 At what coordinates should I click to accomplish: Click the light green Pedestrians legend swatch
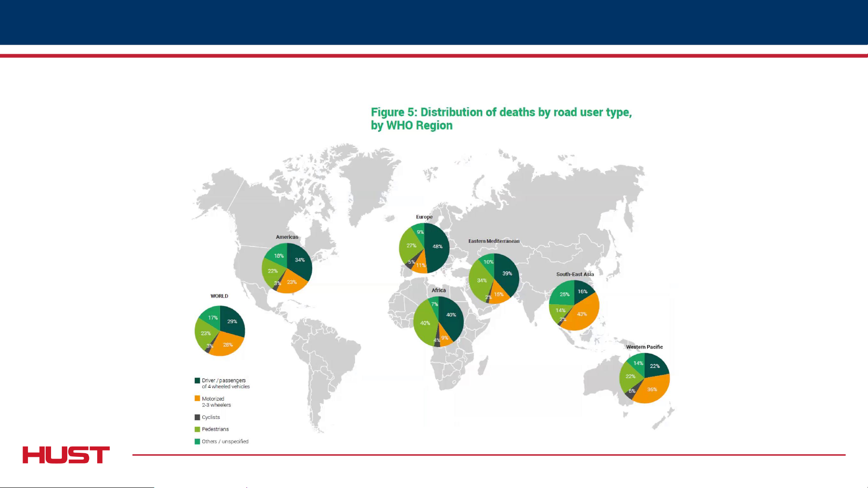197,429
